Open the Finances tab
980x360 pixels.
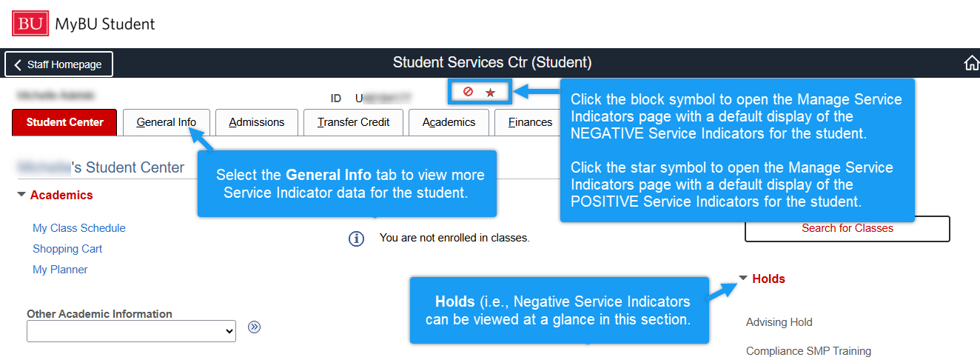pyautogui.click(x=530, y=122)
